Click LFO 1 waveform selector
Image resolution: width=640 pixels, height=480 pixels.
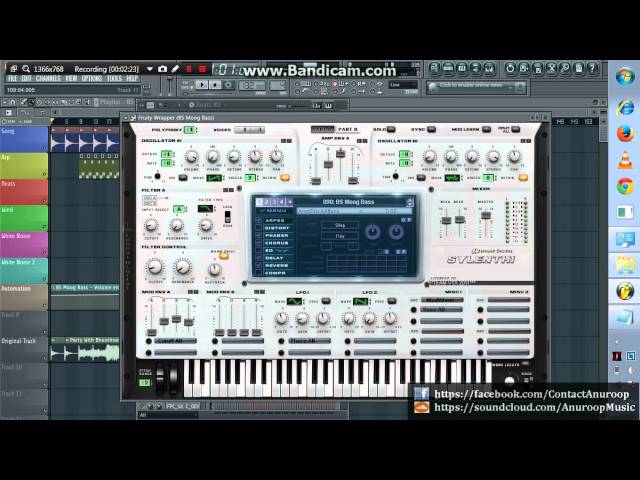coord(294,302)
